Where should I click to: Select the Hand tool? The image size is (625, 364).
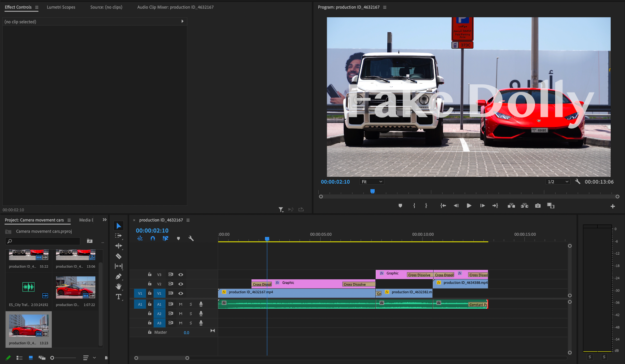[118, 287]
